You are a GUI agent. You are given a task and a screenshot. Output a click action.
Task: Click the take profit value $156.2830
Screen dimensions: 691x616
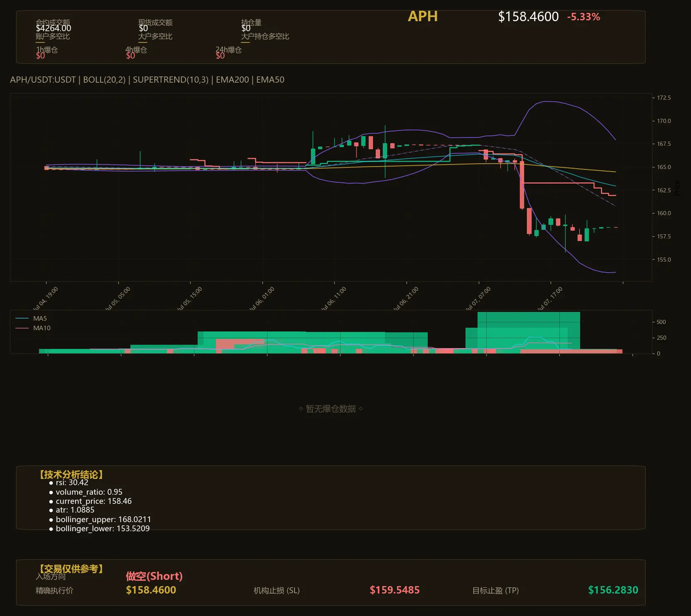(613, 590)
